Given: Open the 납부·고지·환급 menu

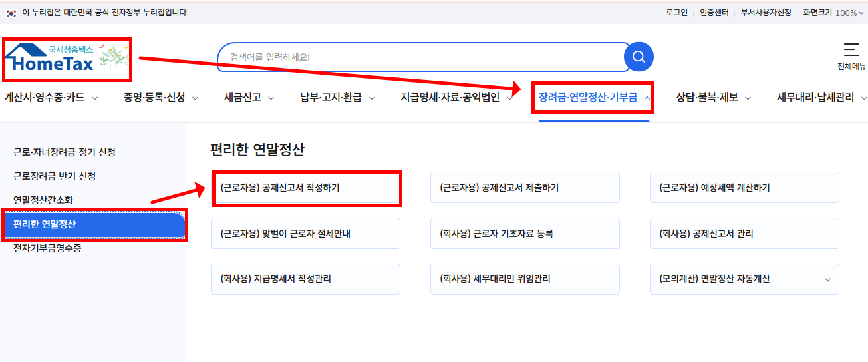Looking at the screenshot, I should tap(338, 98).
